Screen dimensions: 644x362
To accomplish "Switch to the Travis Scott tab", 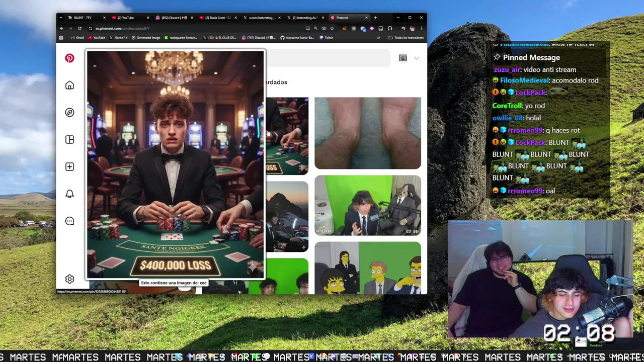I will (217, 18).
